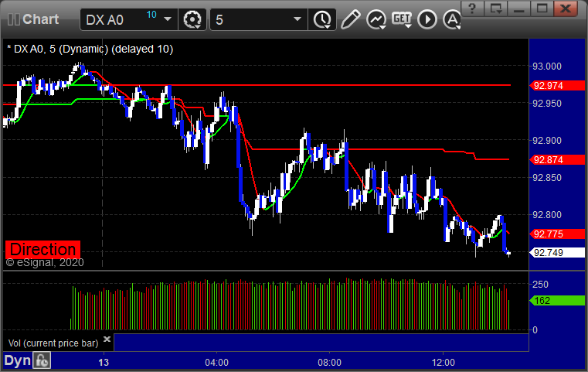This screenshot has width=588, height=372.
Task: Close the chart window
Action: pyautogui.click(x=566, y=9)
